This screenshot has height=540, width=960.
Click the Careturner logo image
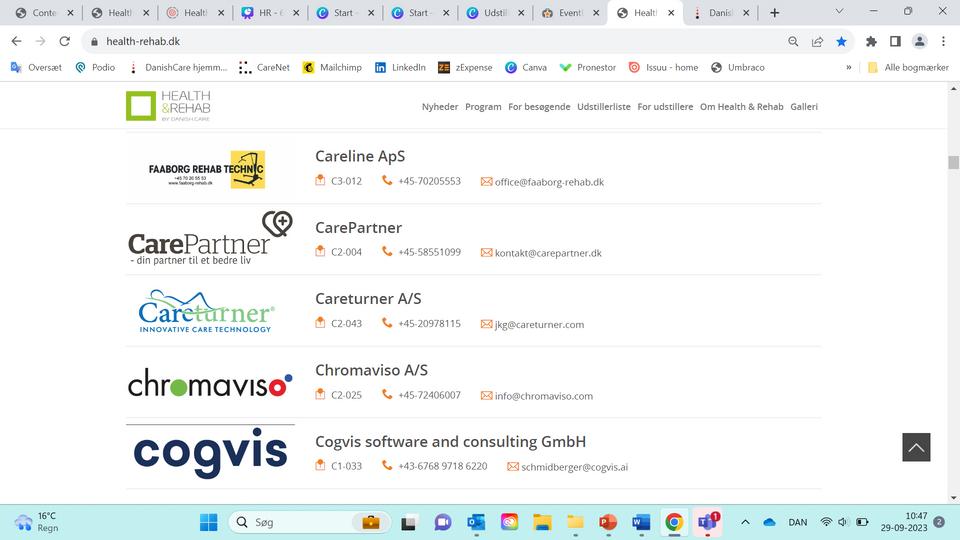click(206, 311)
